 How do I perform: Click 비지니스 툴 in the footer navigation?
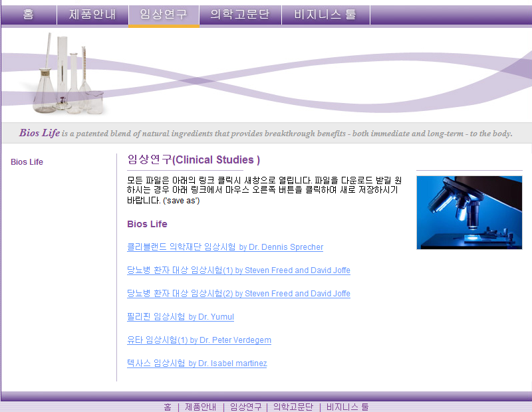[347, 407]
